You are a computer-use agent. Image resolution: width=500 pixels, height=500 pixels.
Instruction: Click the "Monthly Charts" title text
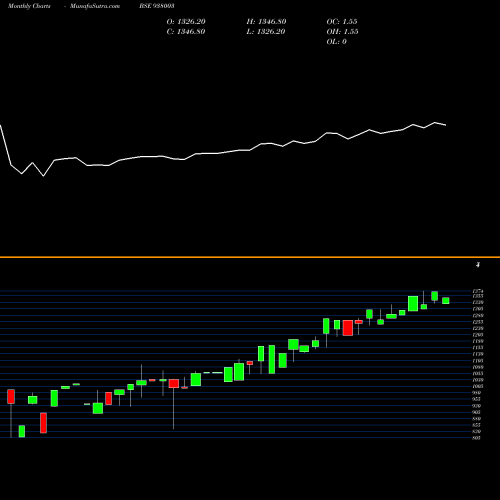click(29, 6)
